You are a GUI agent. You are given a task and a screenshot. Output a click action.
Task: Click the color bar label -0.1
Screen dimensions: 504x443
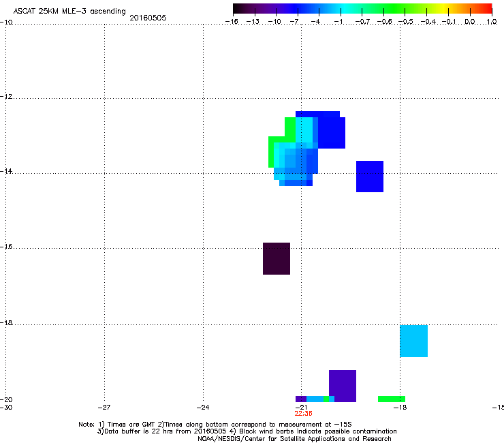tap(450, 22)
